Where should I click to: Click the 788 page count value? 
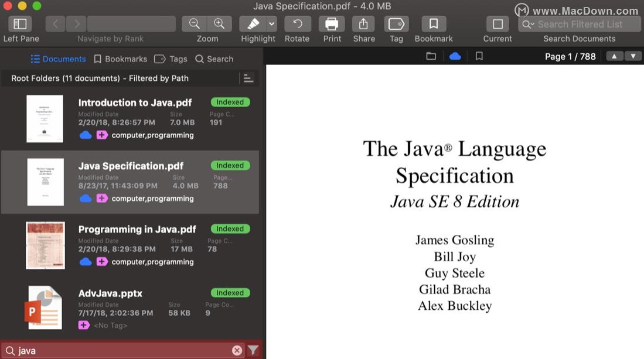click(x=220, y=186)
